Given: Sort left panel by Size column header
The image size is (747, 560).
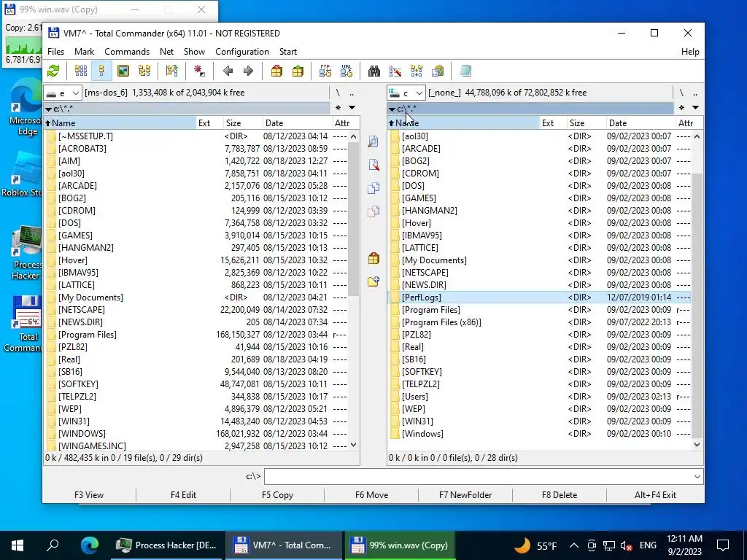Looking at the screenshot, I should [242, 122].
